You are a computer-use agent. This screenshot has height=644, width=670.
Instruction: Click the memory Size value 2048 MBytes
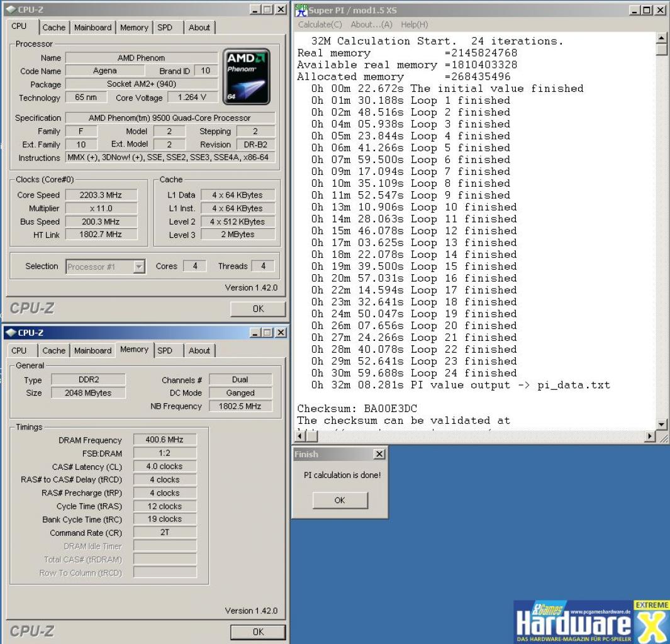pyautogui.click(x=89, y=393)
